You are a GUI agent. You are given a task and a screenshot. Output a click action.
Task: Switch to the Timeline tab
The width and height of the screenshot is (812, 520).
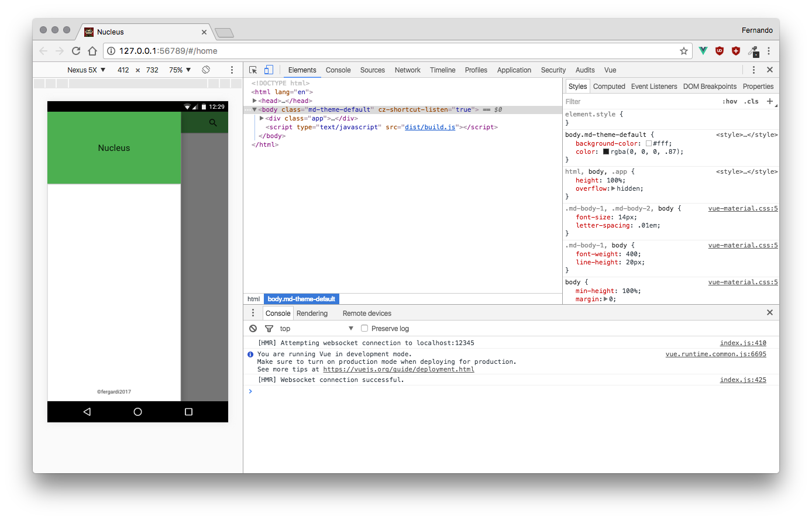pyautogui.click(x=442, y=70)
